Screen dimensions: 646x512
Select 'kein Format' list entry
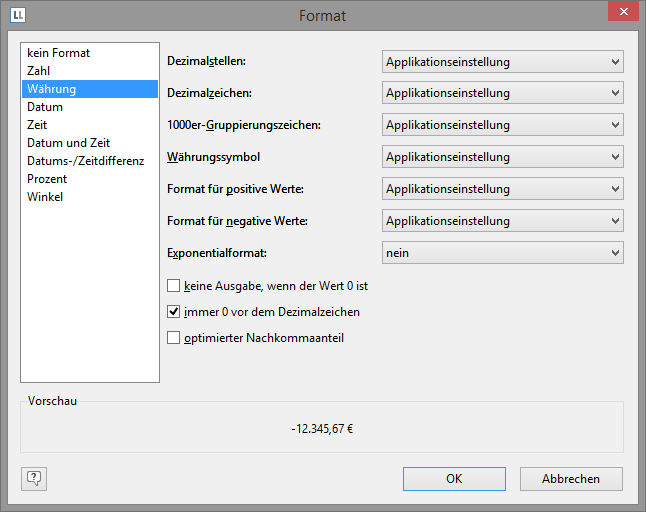tap(58, 53)
